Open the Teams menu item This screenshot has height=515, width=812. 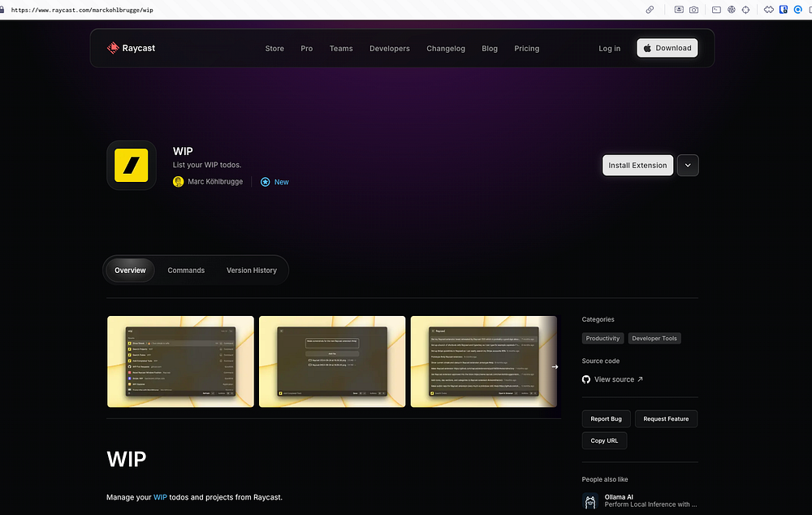341,48
